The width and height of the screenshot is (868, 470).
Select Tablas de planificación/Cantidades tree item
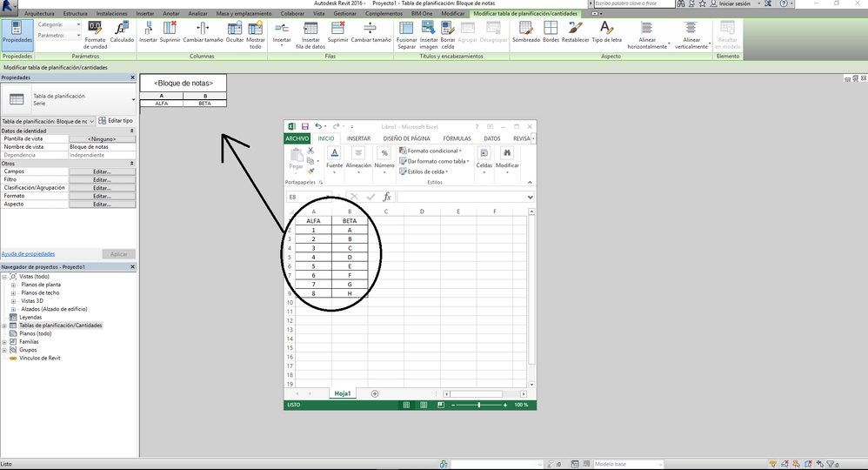tap(60, 326)
